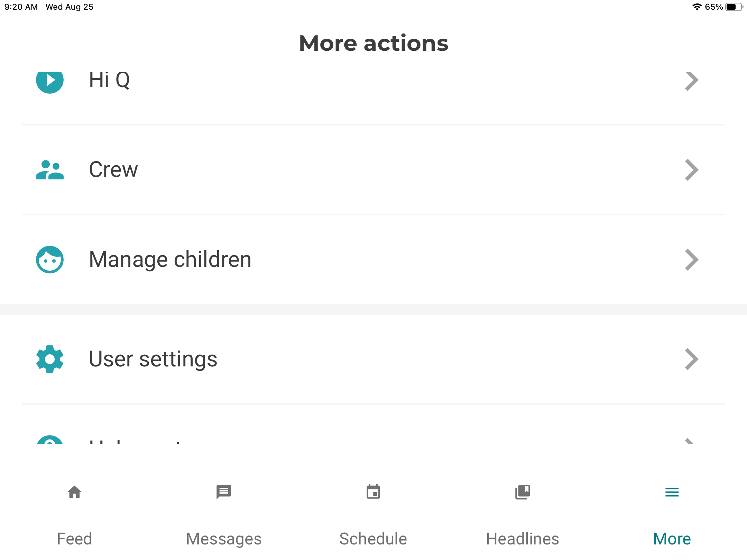Select the Manage children child-face icon
The width and height of the screenshot is (747, 560).
coord(50,260)
